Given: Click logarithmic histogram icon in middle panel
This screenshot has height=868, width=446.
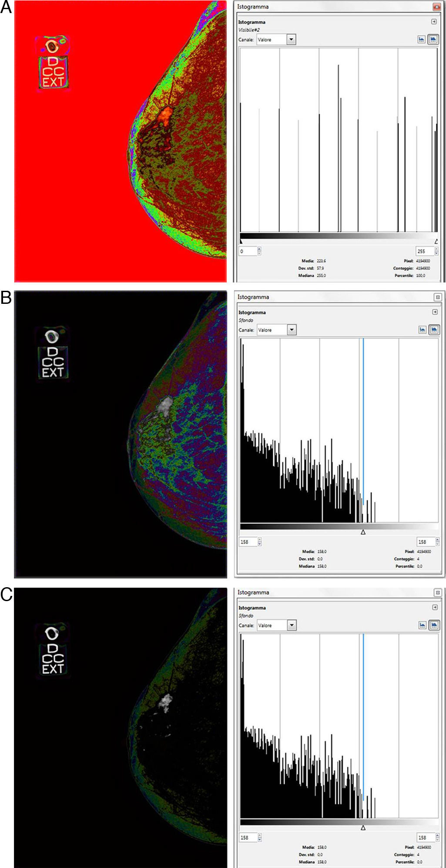Looking at the screenshot, I should [434, 329].
